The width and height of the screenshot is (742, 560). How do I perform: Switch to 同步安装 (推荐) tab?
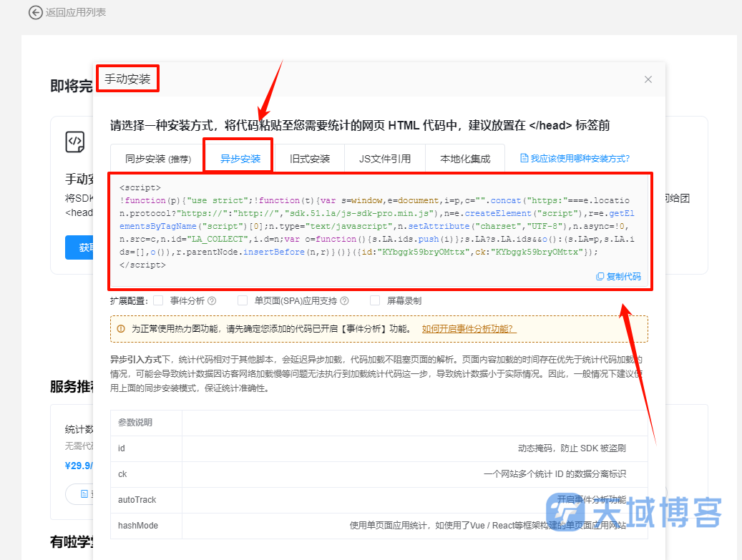pyautogui.click(x=158, y=159)
